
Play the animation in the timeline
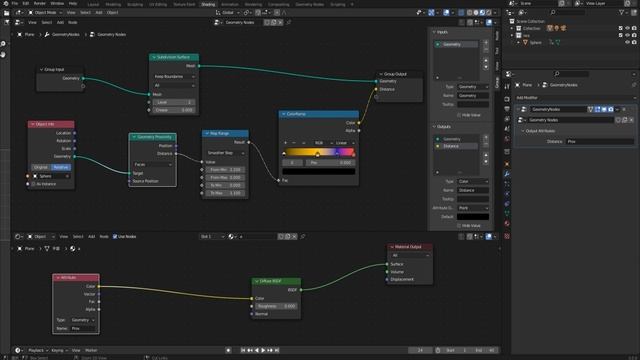(263, 350)
